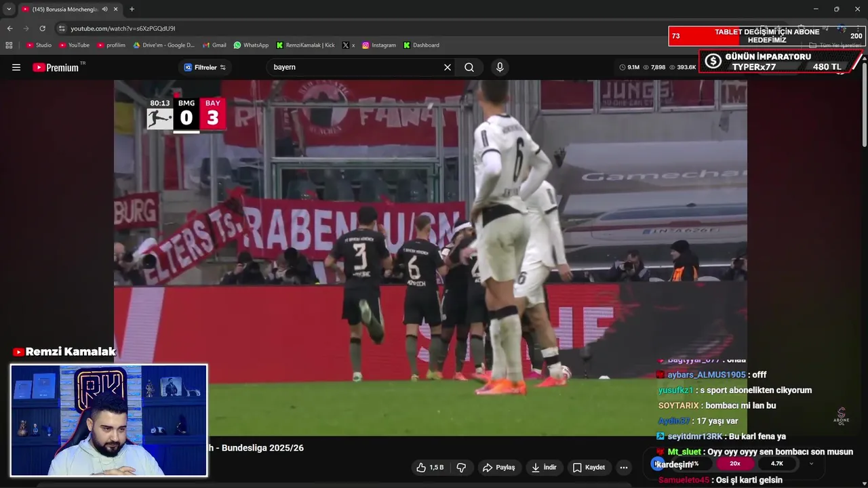868x488 pixels.
Task: Click chat username seyitdmr13RK
Action: (x=695, y=436)
